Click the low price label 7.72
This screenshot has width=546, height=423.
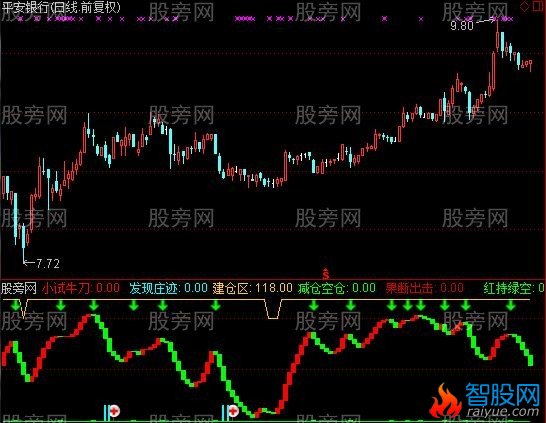tap(48, 264)
